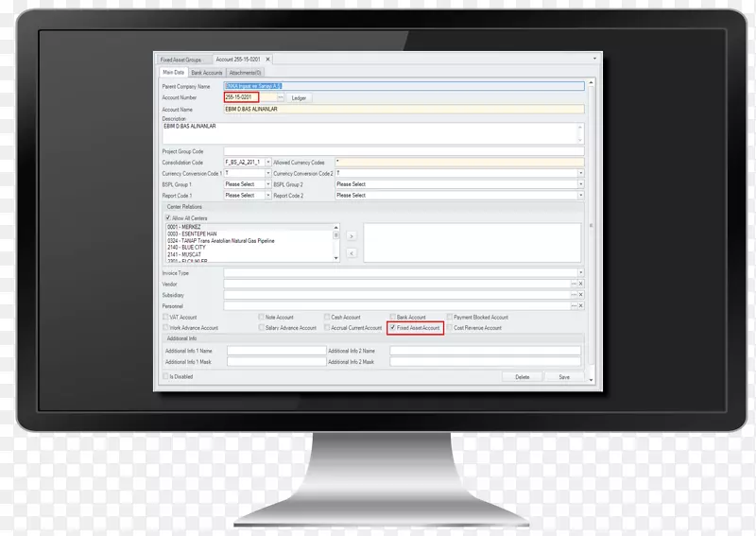Expand the Consolidation Code dropdown
Screen dimensions: 756x536
pos(268,163)
